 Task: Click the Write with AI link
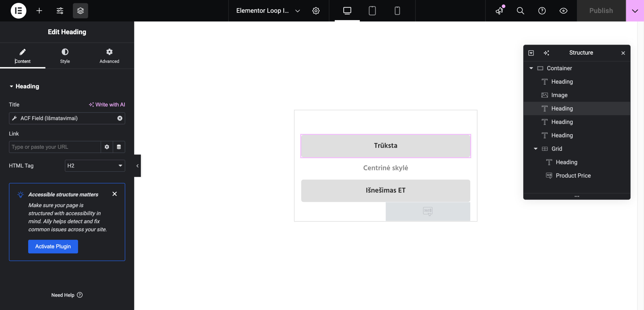(107, 105)
